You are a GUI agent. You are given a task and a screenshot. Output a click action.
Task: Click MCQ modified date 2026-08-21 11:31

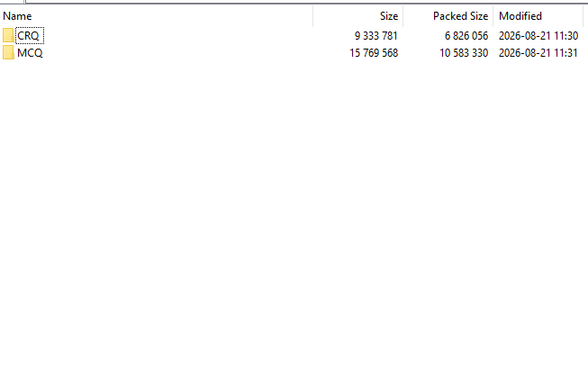[538, 53]
